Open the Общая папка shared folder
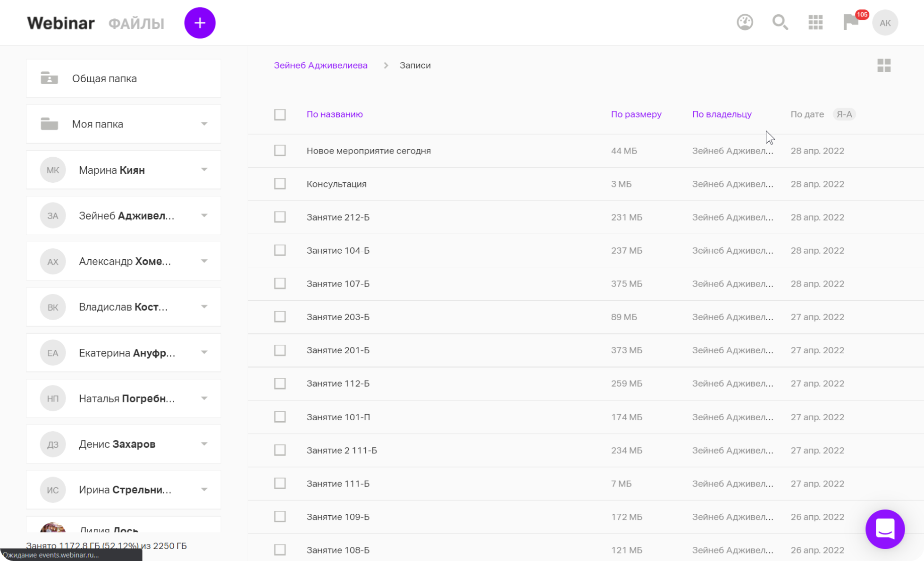 (104, 78)
